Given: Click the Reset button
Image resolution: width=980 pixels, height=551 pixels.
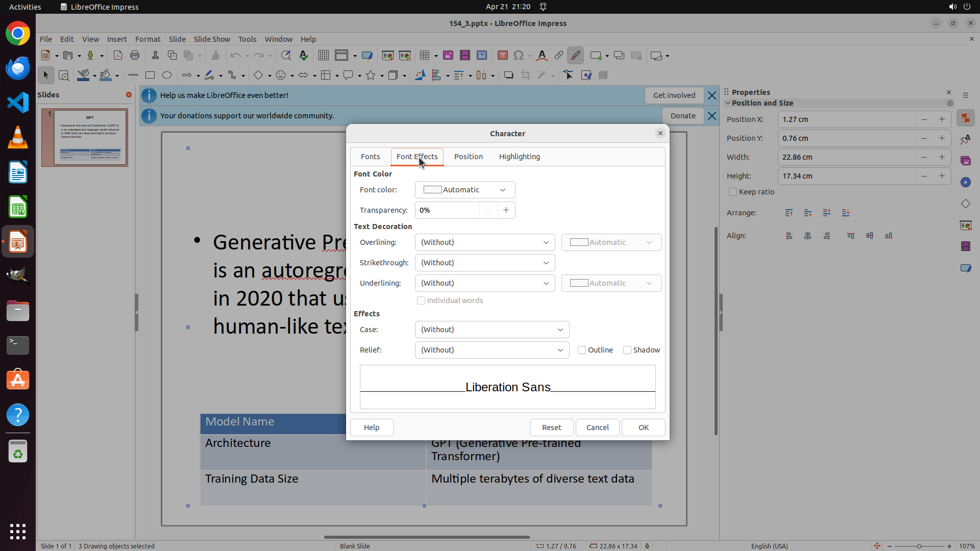Looking at the screenshot, I should pyautogui.click(x=551, y=428).
